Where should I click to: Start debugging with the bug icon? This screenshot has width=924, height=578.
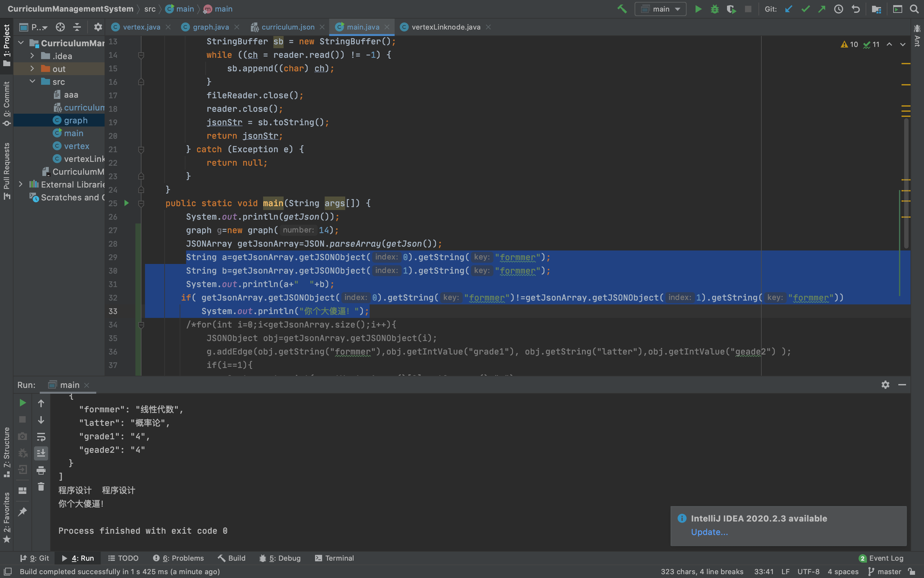point(715,9)
